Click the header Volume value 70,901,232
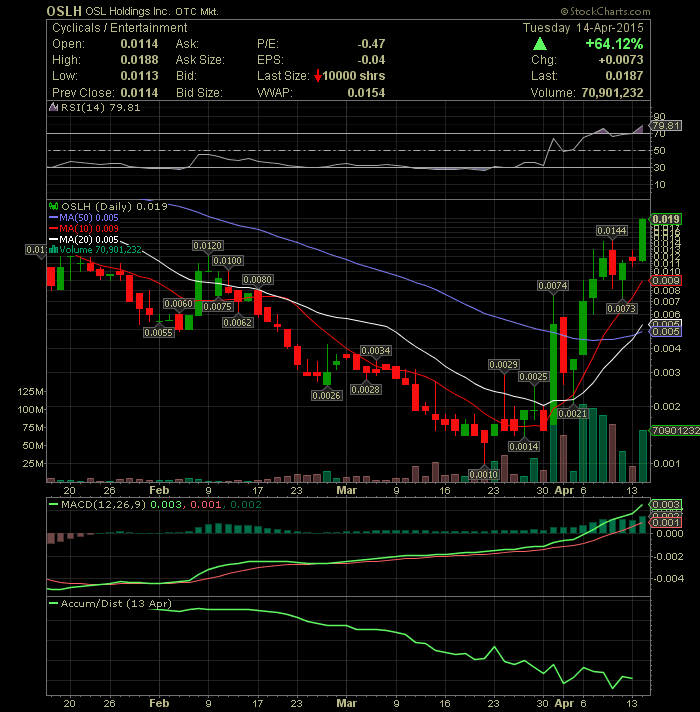This screenshot has width=700, height=712. click(x=612, y=93)
